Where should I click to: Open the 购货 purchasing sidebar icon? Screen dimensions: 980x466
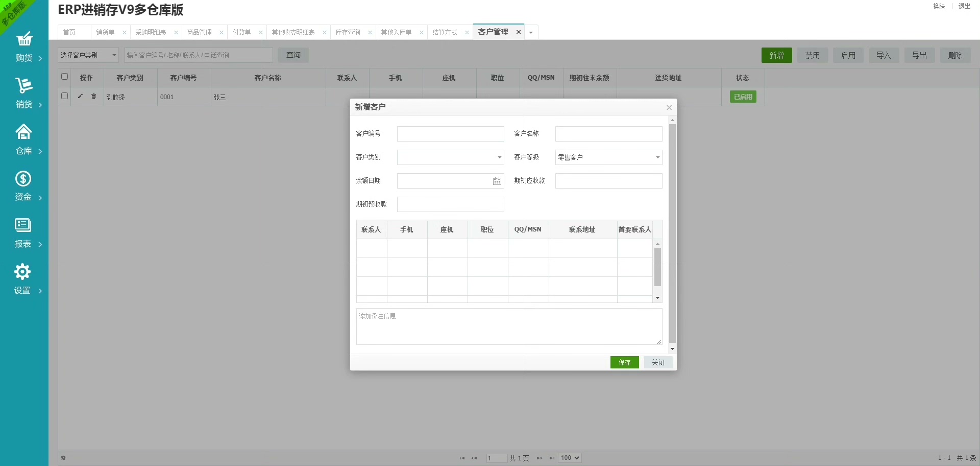click(x=24, y=40)
